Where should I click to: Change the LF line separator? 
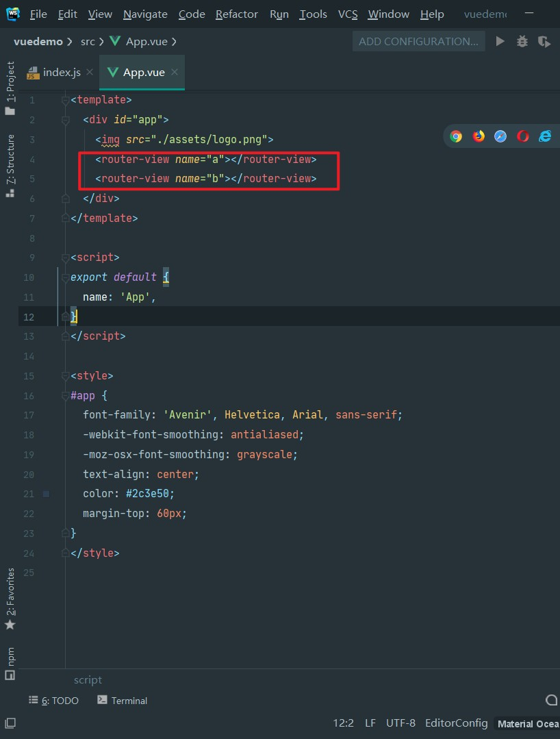[370, 723]
